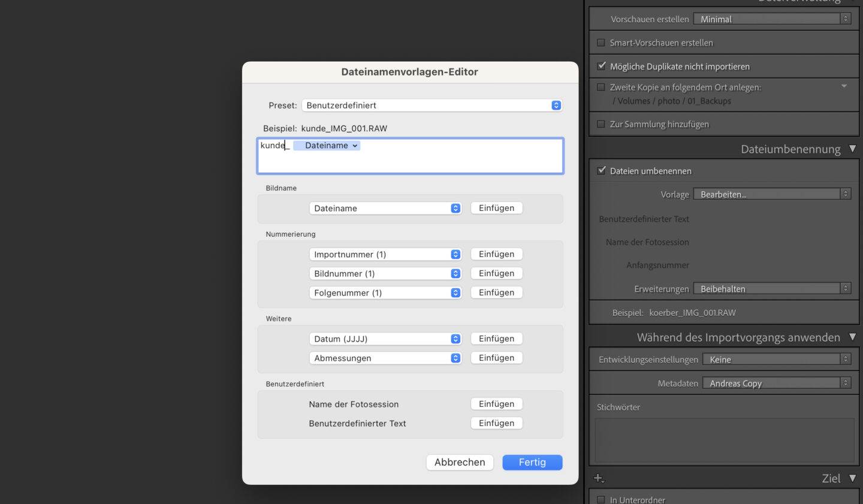
Task: Click the Fertig button
Action: [532, 462]
